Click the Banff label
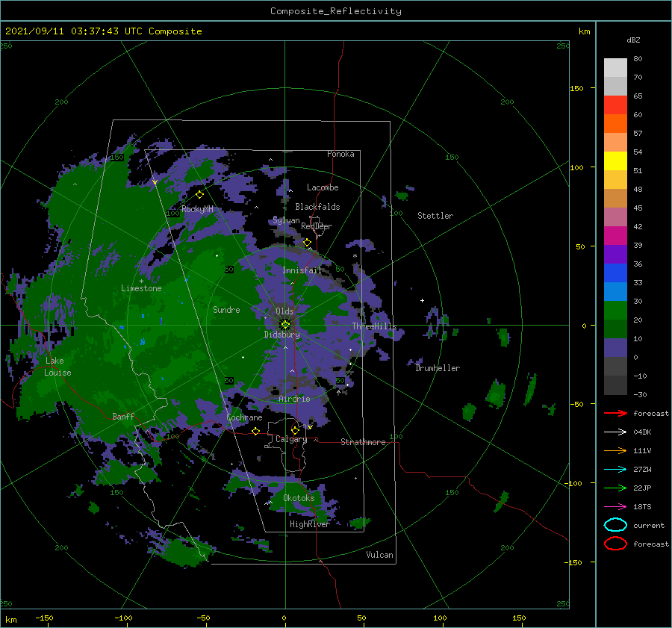This screenshot has width=672, height=628. tap(123, 416)
